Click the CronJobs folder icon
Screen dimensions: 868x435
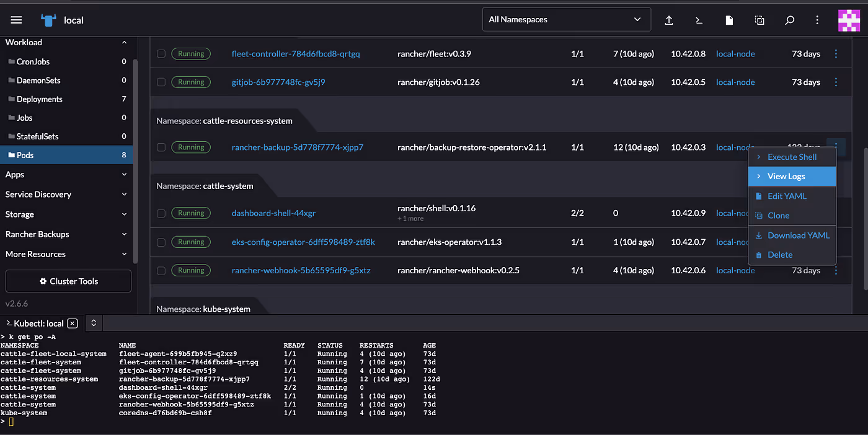pos(11,62)
